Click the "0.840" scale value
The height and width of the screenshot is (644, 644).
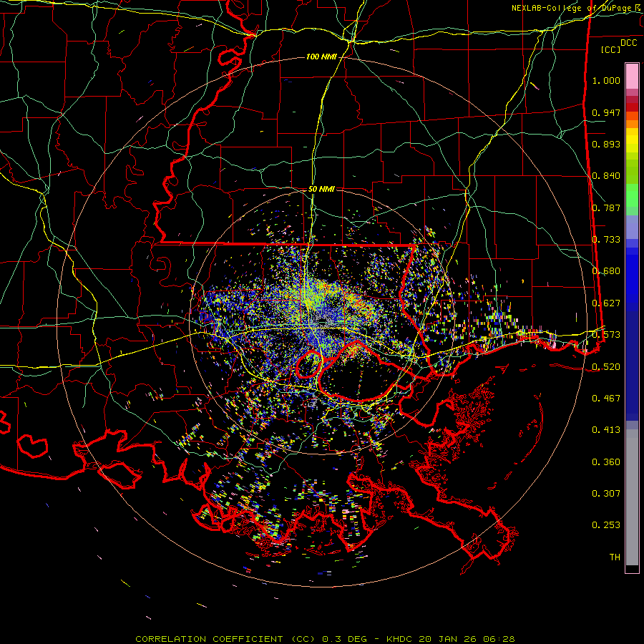[606, 176]
